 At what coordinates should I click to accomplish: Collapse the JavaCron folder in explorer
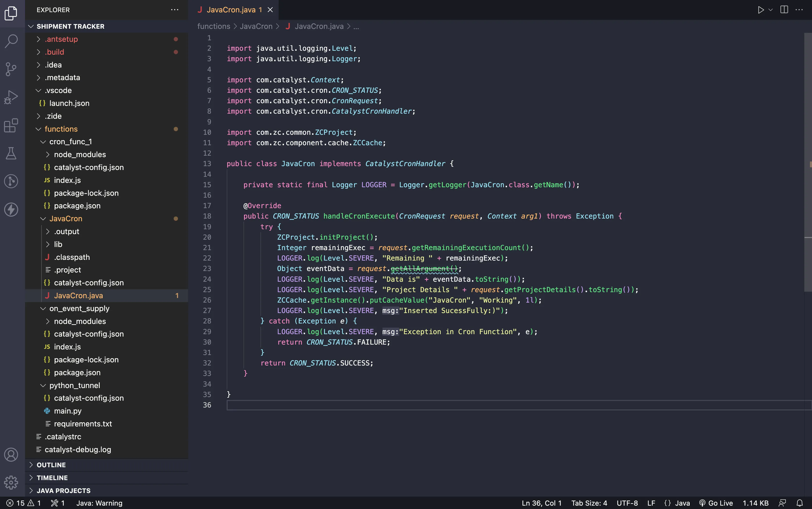(x=107, y=219)
